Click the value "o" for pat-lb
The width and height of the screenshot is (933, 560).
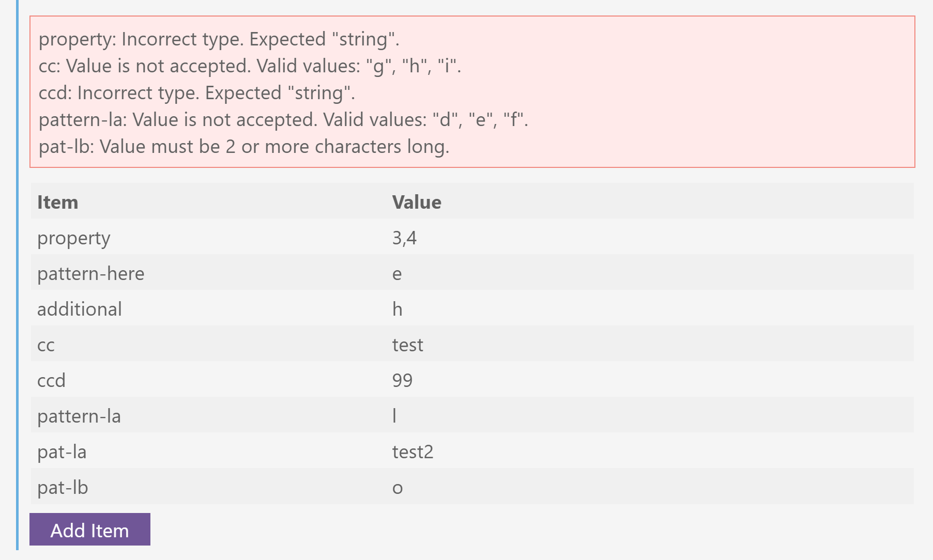tap(397, 487)
